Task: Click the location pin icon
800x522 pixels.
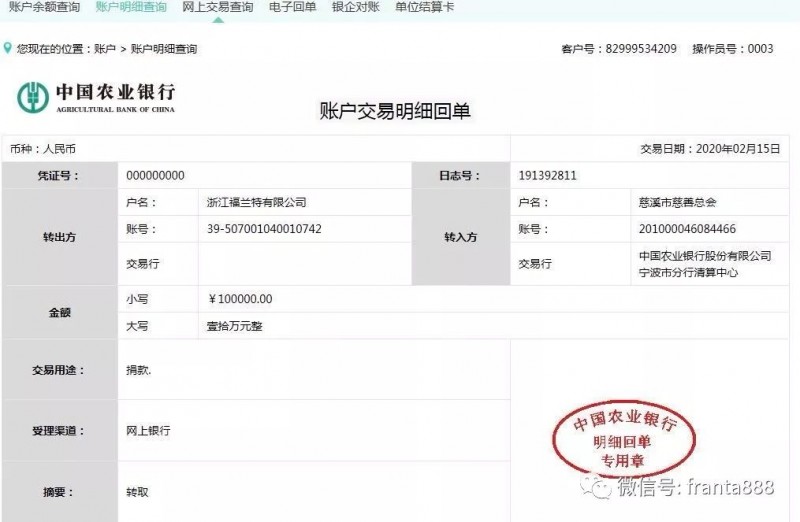Action: [x=7, y=48]
